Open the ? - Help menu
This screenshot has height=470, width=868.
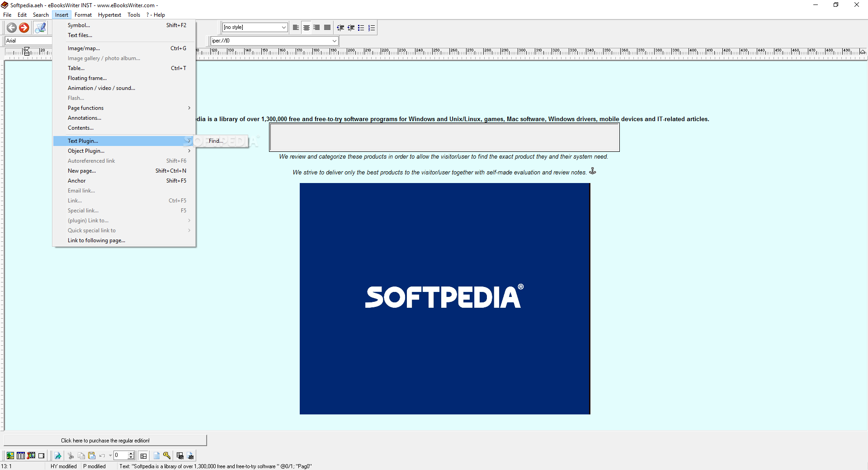coord(156,15)
